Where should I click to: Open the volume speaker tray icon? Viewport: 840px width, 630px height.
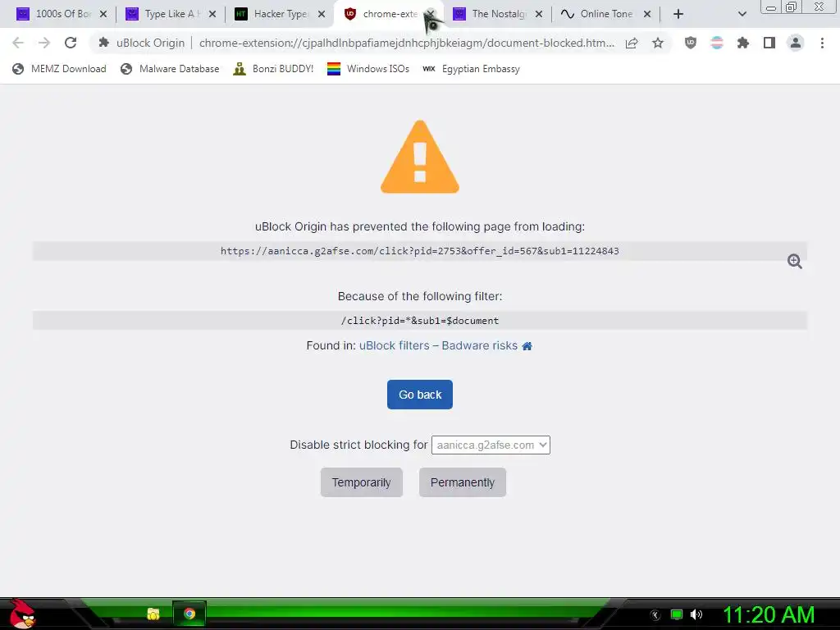(696, 614)
